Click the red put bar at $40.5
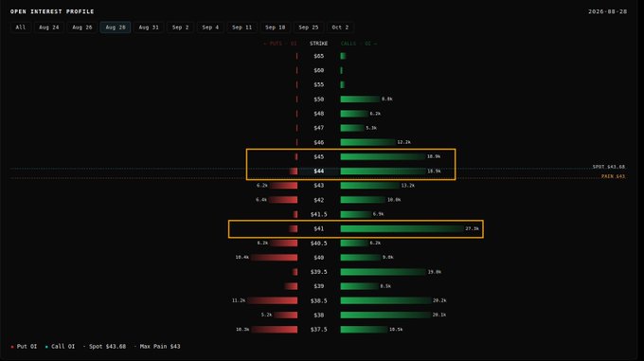This screenshot has width=644, height=361. [283, 244]
